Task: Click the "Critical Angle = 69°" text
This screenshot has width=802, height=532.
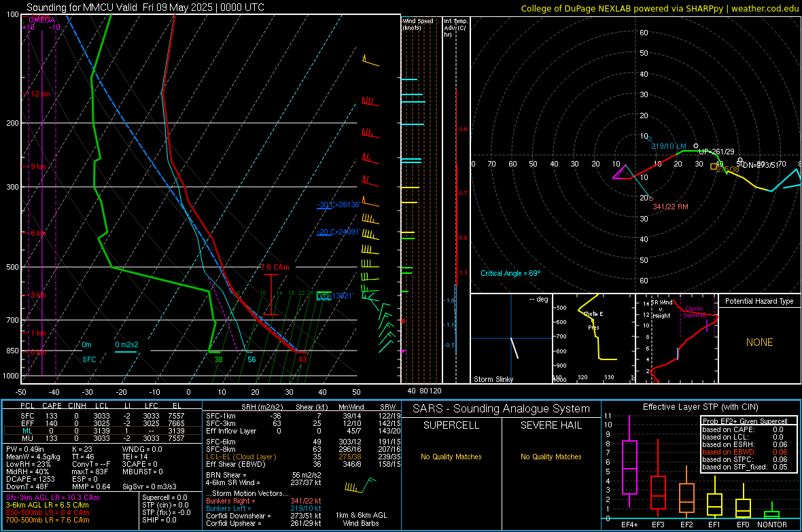Action: tap(510, 273)
